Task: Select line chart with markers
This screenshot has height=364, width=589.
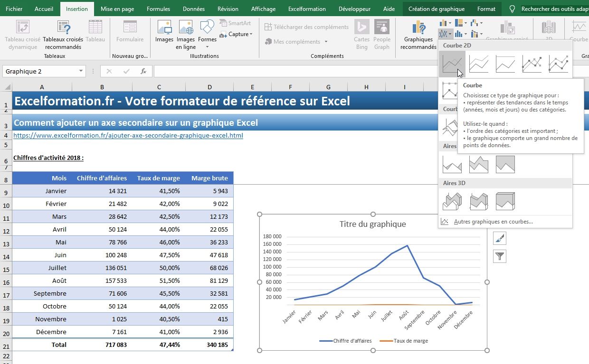Action: tap(532, 64)
